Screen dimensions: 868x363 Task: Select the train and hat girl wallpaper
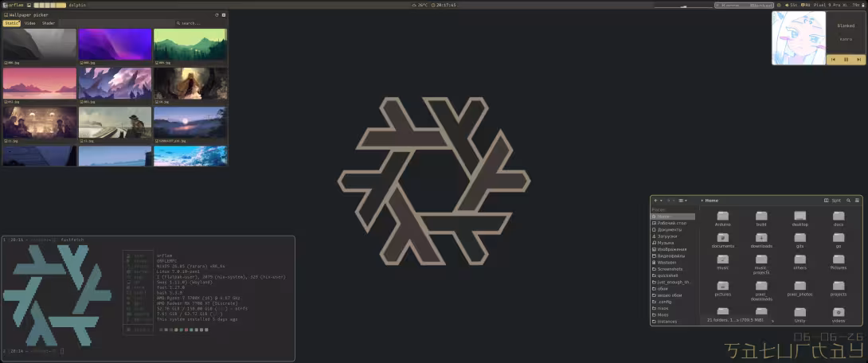coord(115,123)
